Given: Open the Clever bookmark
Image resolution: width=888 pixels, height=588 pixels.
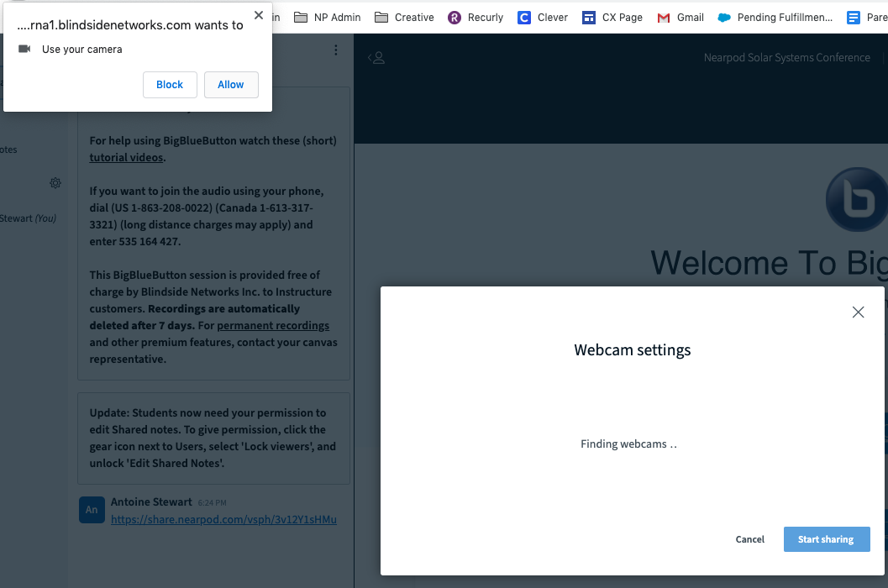Looking at the screenshot, I should pyautogui.click(x=543, y=17).
